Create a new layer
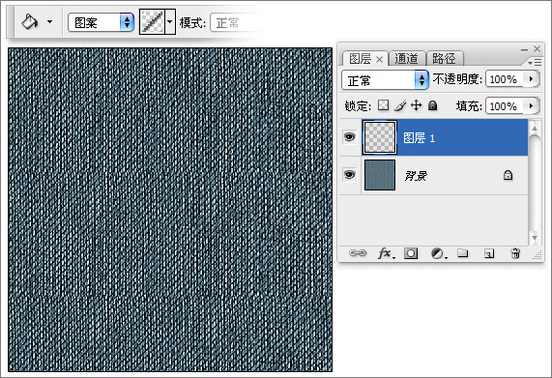 coord(489,253)
